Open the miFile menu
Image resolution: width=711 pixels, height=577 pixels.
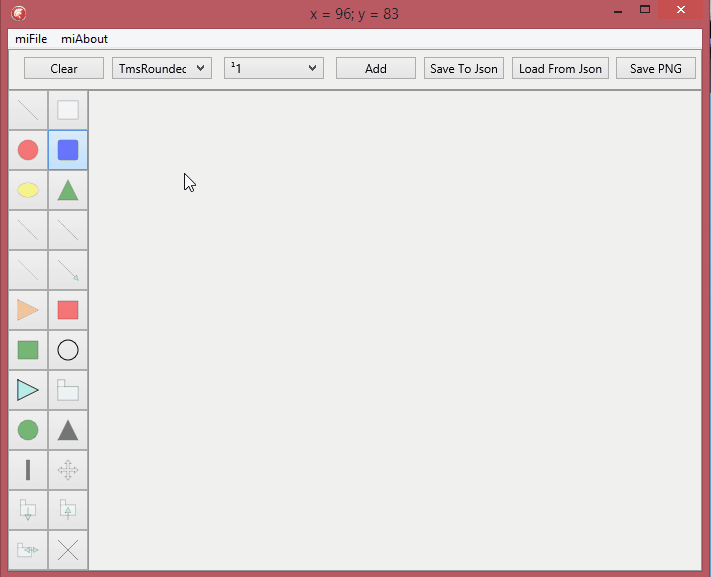tap(31, 39)
